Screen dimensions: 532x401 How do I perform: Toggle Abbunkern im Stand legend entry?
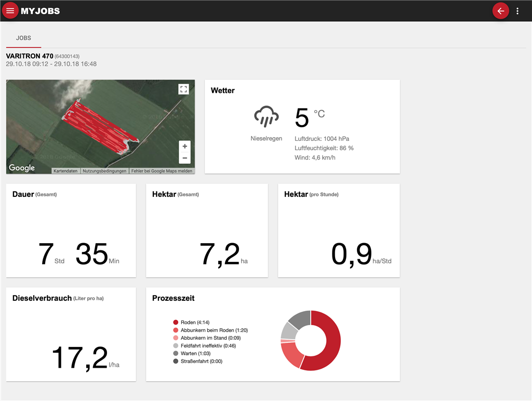click(x=207, y=338)
